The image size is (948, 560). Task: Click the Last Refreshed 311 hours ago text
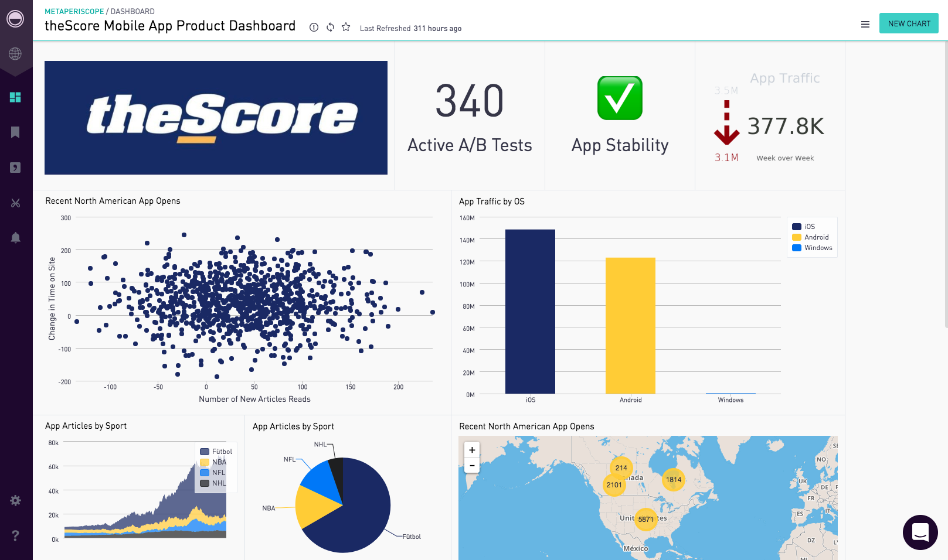pos(410,28)
